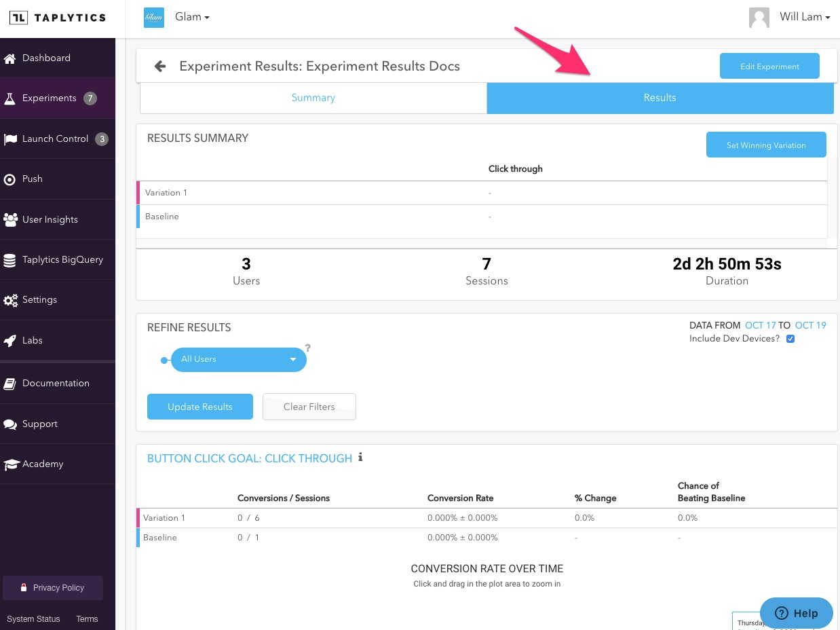Open Experiments in the sidebar

click(58, 98)
